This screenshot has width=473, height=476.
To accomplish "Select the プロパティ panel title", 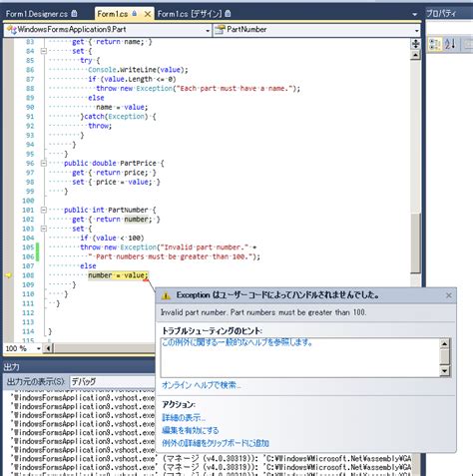I will (x=441, y=14).
